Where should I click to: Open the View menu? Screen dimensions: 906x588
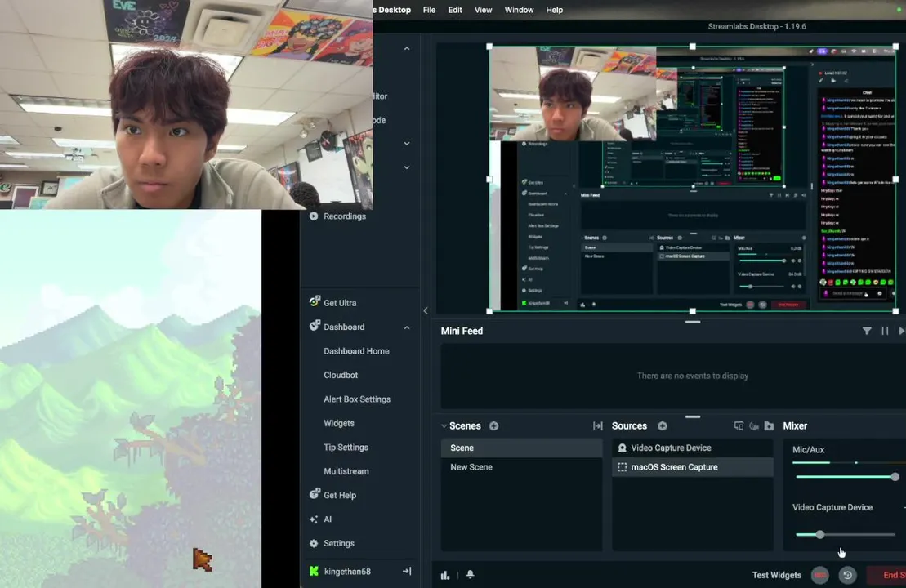(x=483, y=10)
